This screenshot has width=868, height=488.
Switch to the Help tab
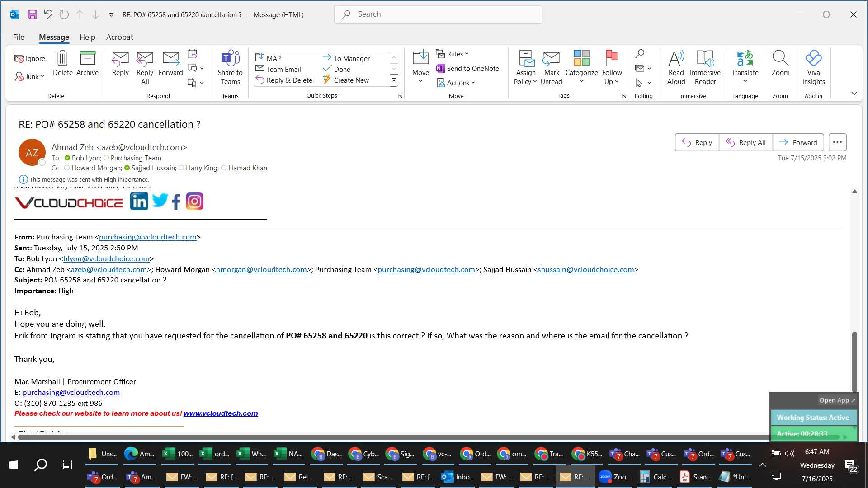(x=87, y=37)
